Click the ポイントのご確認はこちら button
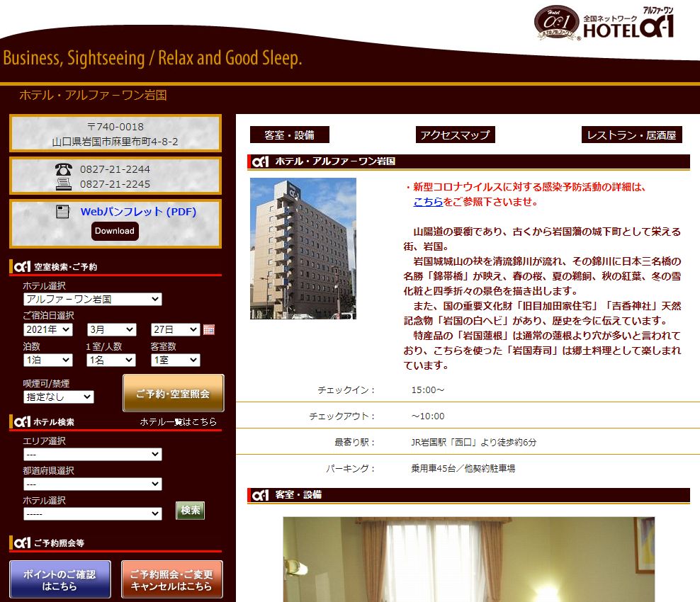This screenshot has height=602, width=700. click(x=60, y=579)
